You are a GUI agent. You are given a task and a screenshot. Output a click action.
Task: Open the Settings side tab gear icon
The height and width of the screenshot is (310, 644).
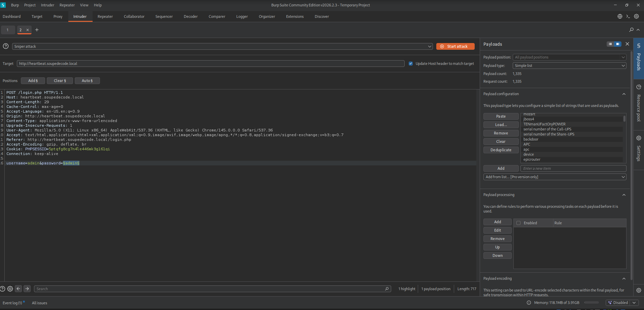pyautogui.click(x=639, y=138)
